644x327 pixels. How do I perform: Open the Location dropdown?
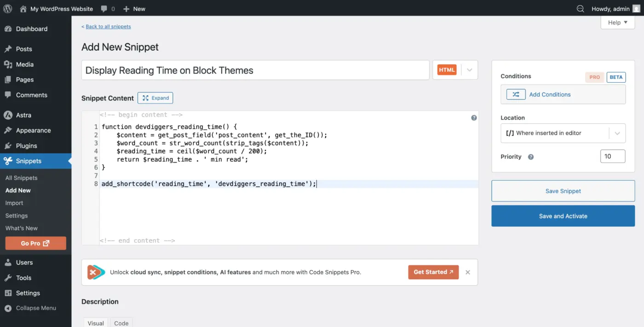pos(563,133)
